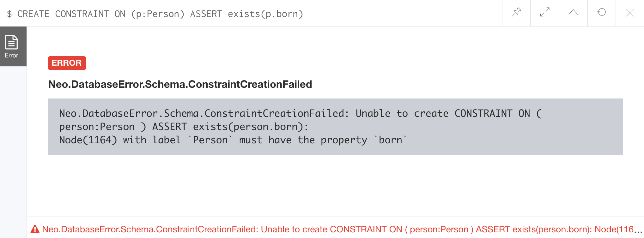Click the CREATE CONSTRAINT query text

tap(160, 14)
